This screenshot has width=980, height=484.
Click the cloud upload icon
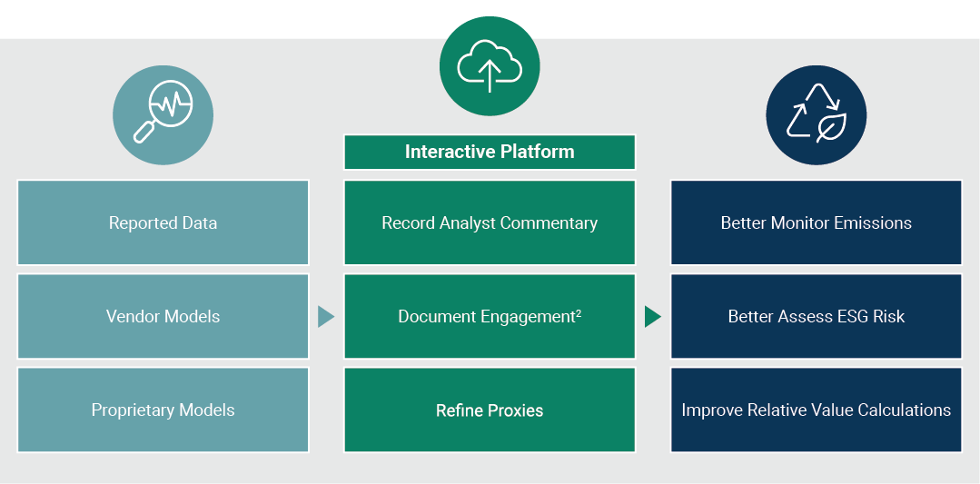pos(490,66)
